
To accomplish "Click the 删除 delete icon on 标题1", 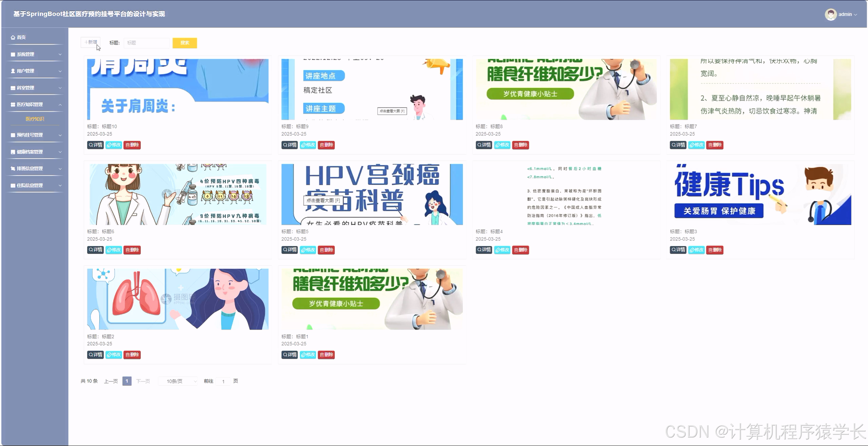I will pos(326,355).
